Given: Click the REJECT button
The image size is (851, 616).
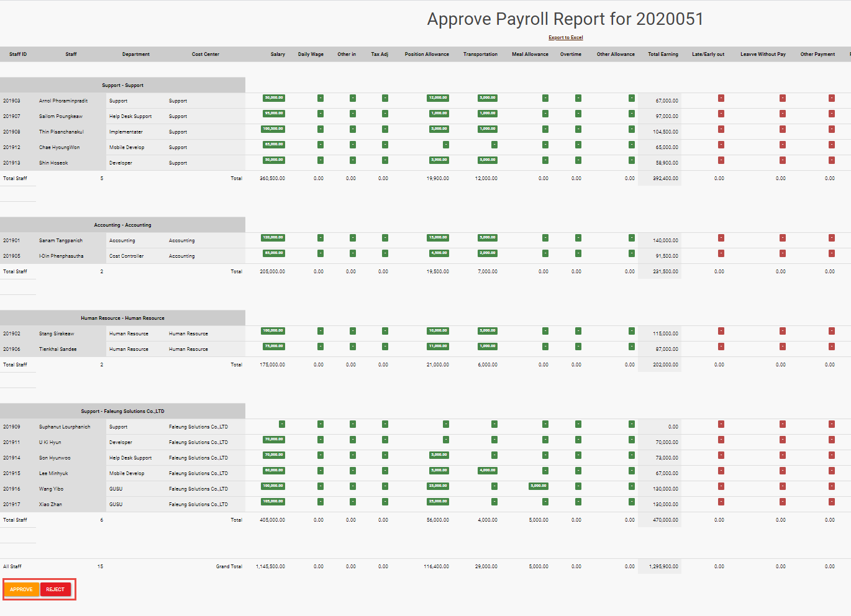Looking at the screenshot, I should (x=55, y=589).
